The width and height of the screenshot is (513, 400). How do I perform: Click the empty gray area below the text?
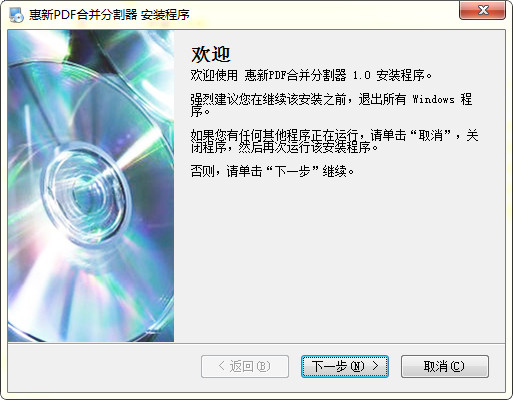coord(339,260)
